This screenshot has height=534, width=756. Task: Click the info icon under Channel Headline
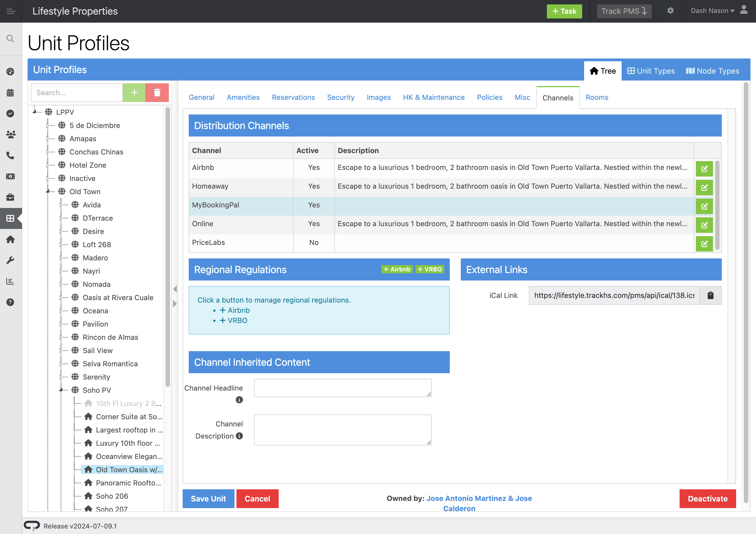coord(239,400)
